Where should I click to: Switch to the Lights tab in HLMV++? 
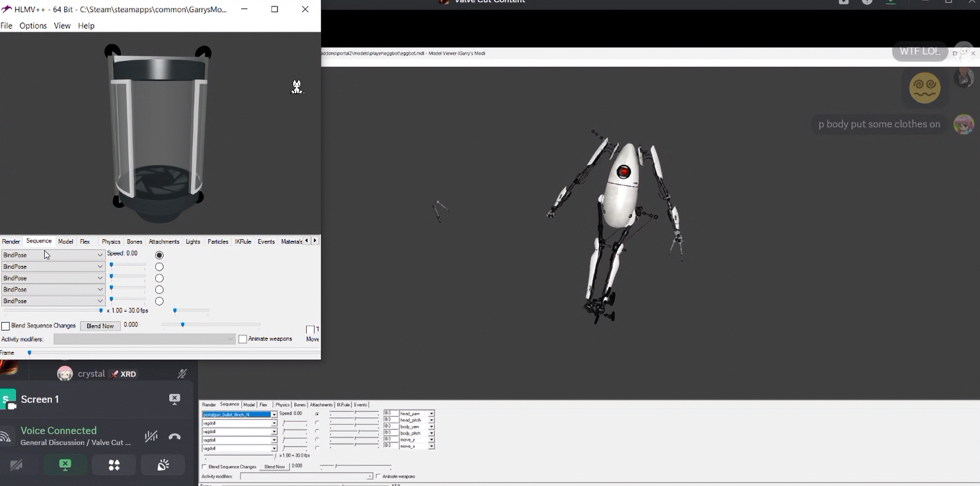click(193, 242)
